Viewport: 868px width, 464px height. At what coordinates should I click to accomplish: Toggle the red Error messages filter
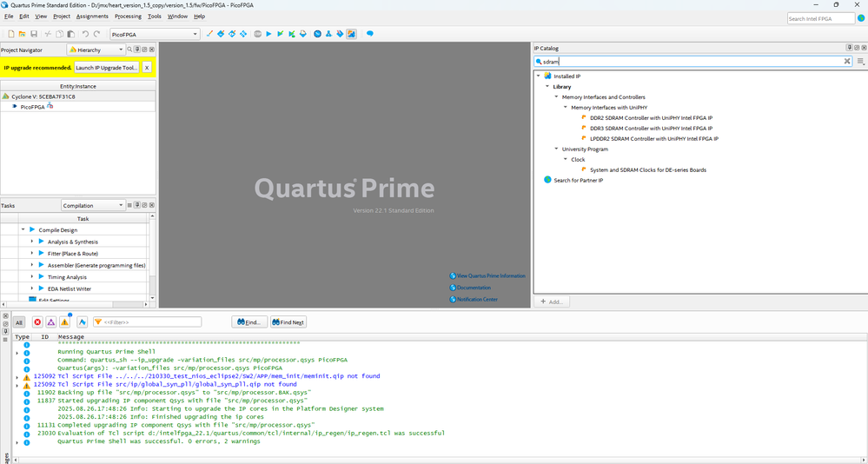pos(37,321)
